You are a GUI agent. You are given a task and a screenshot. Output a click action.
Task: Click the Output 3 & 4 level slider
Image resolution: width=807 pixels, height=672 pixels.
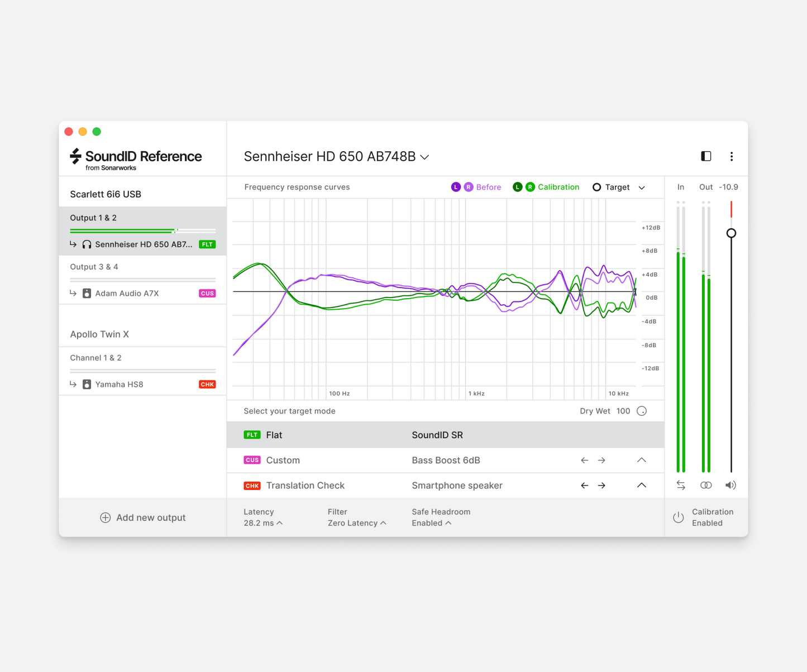click(142, 279)
